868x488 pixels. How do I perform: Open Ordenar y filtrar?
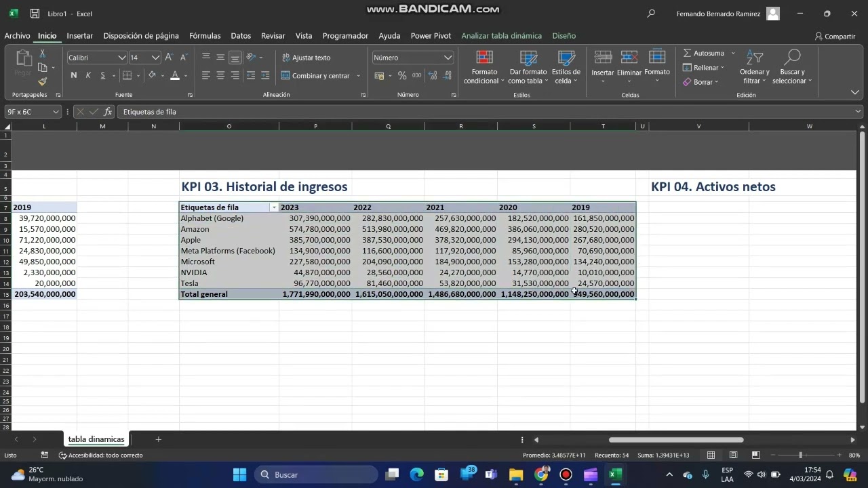pyautogui.click(x=755, y=67)
